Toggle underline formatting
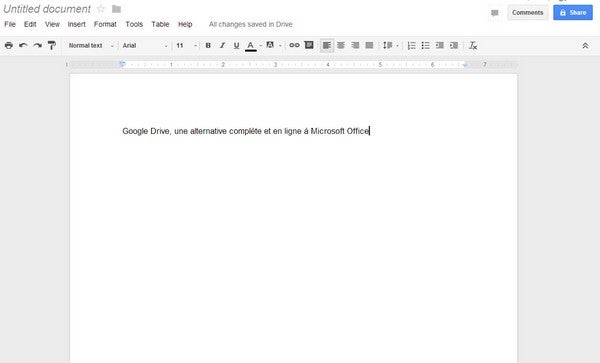This screenshot has height=363, width=600. [x=236, y=46]
